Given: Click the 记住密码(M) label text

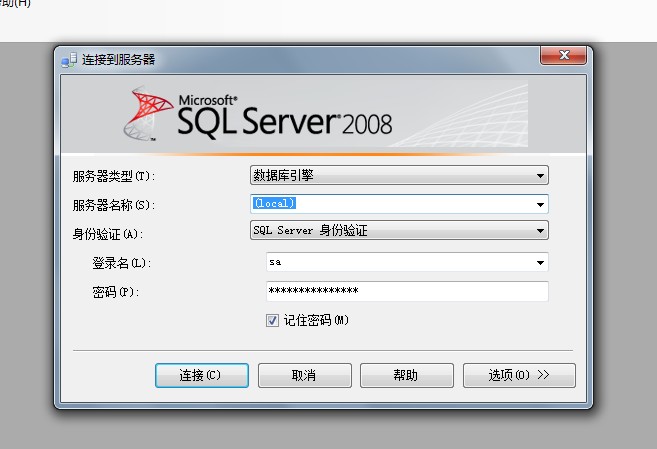Looking at the screenshot, I should pos(316,320).
